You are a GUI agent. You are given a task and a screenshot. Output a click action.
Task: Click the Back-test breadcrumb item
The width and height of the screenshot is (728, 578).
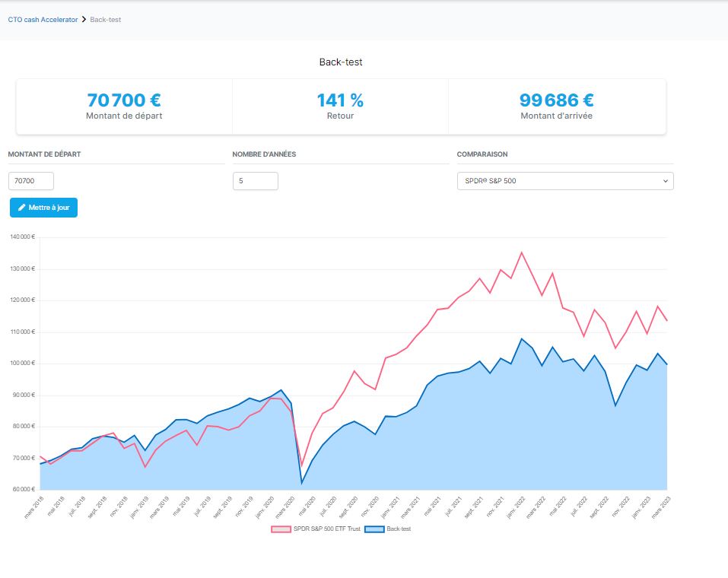(x=106, y=20)
